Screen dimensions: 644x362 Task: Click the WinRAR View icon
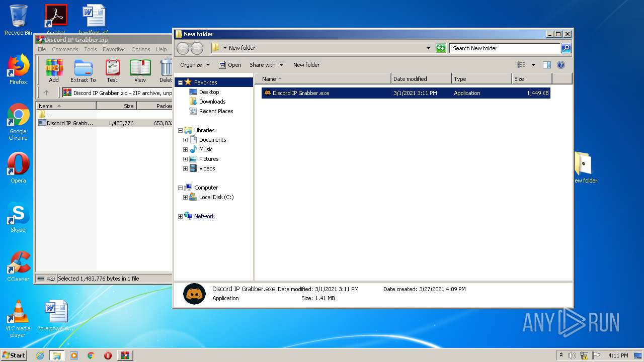140,70
